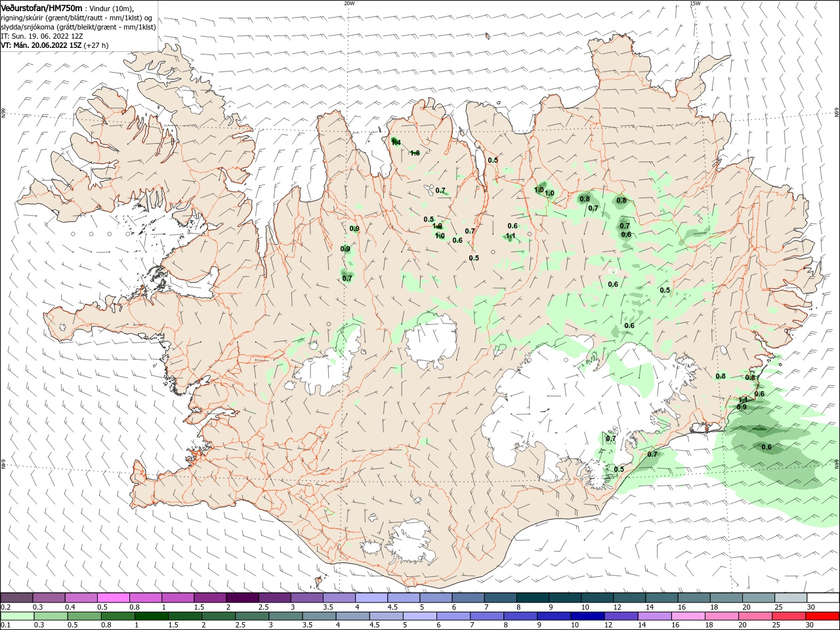Click the pale green first swatch of lower legend
Image resolution: width=840 pixels, height=630 pixels.
[17, 617]
